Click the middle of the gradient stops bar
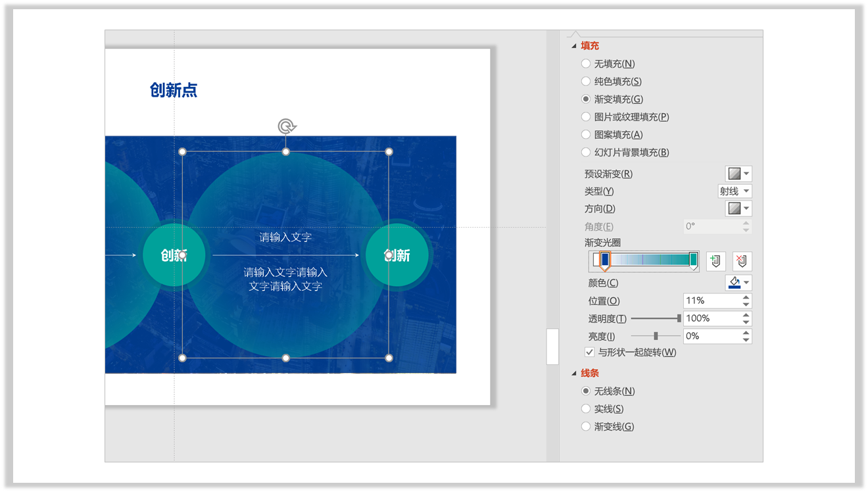 coord(644,260)
